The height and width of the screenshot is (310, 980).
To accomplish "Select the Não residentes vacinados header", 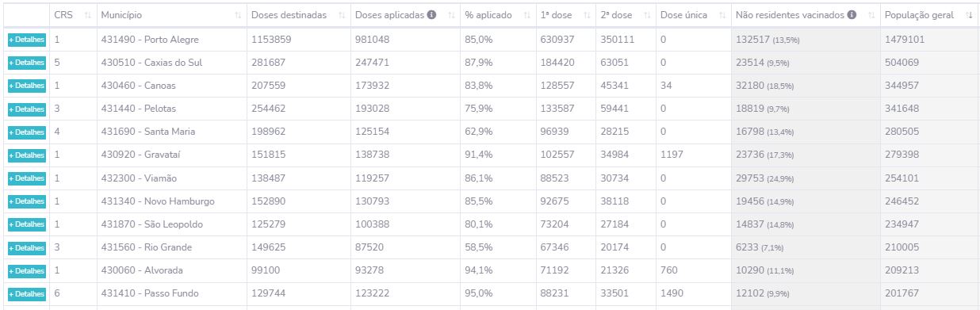I will click(806, 15).
